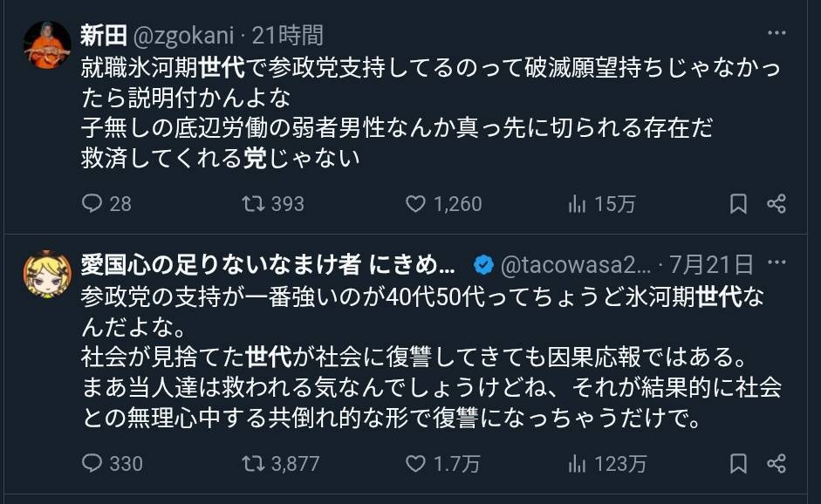
Task: Repost 新田's tweet with 393 reposts
Action: click(254, 204)
